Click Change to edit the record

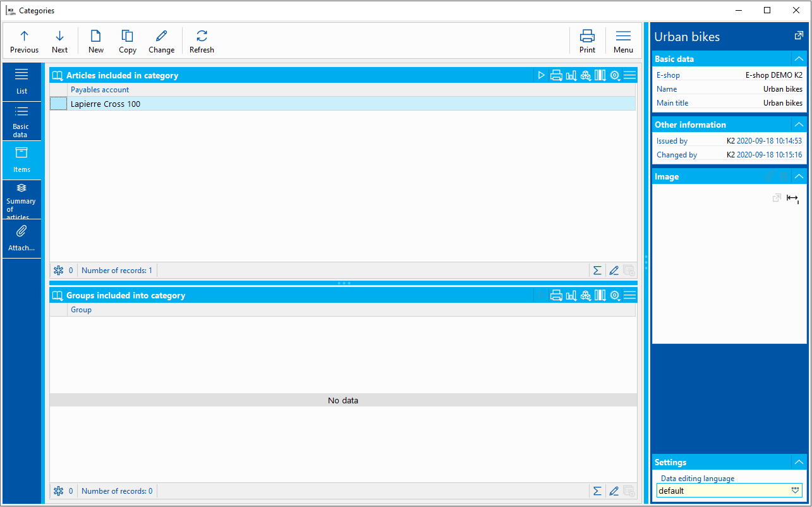[x=162, y=42]
